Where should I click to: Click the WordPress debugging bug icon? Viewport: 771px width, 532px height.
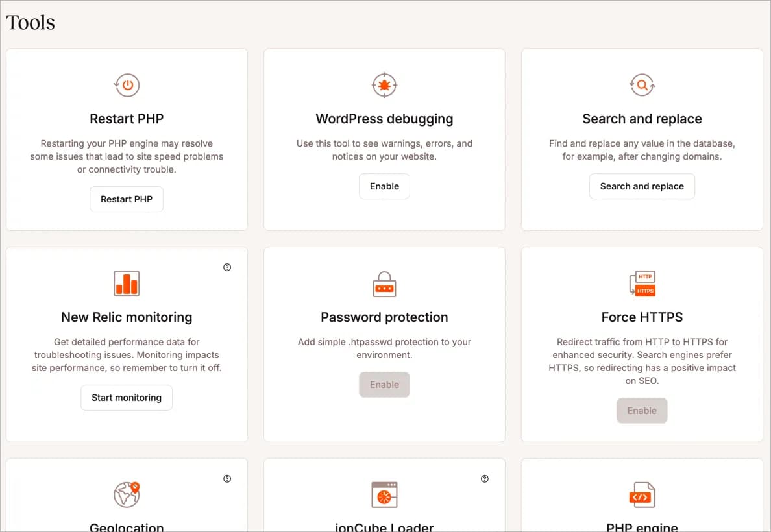tap(384, 85)
